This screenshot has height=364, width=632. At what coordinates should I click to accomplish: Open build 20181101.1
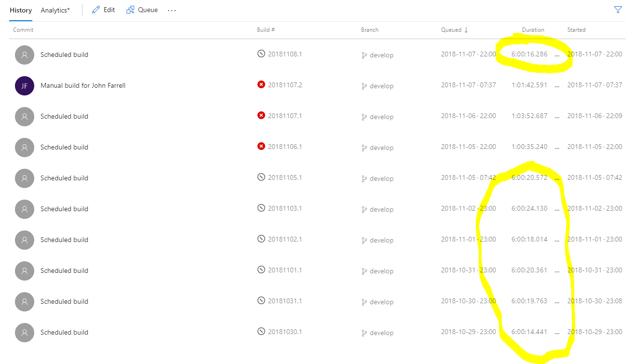285,270
